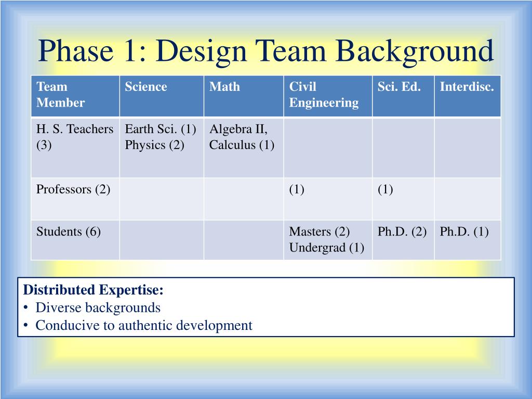This screenshot has height=399, width=532.
Task: Select Professors' Sci. Ed. '(1)' cell
Action: coord(403,199)
